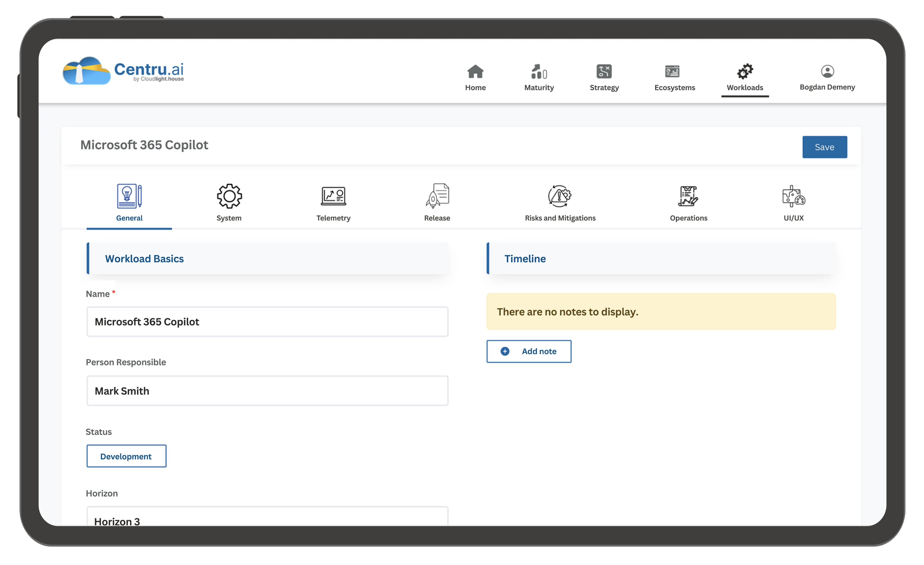
Task: Open the Home house icon
Action: pyautogui.click(x=475, y=71)
